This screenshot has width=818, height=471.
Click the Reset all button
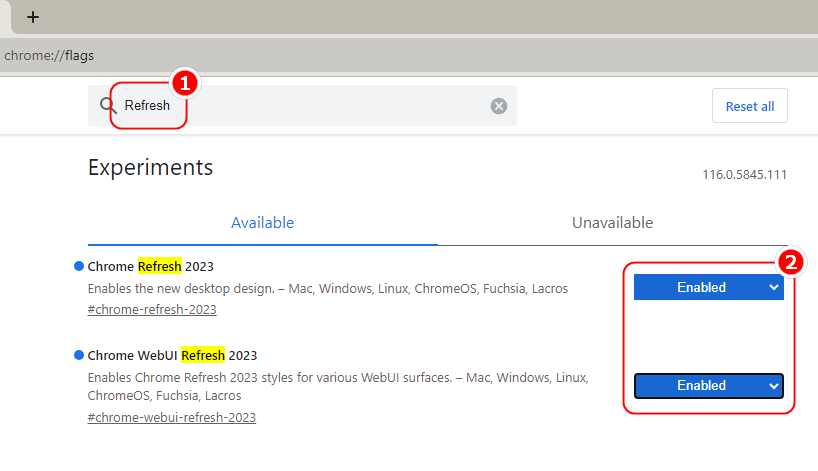pos(750,106)
